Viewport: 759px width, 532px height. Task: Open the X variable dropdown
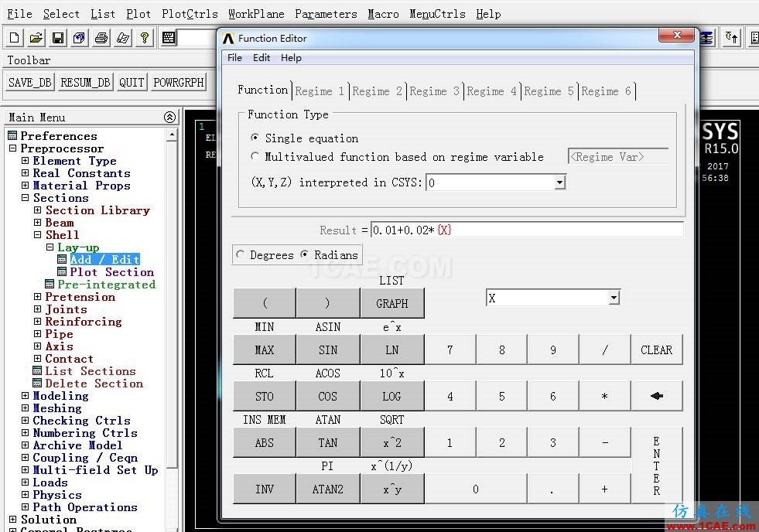pyautogui.click(x=614, y=298)
